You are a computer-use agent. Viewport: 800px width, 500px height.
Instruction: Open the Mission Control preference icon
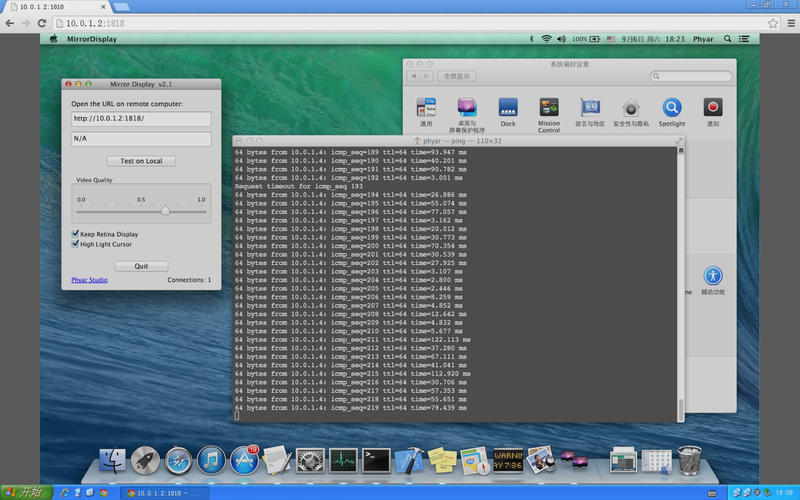[549, 109]
